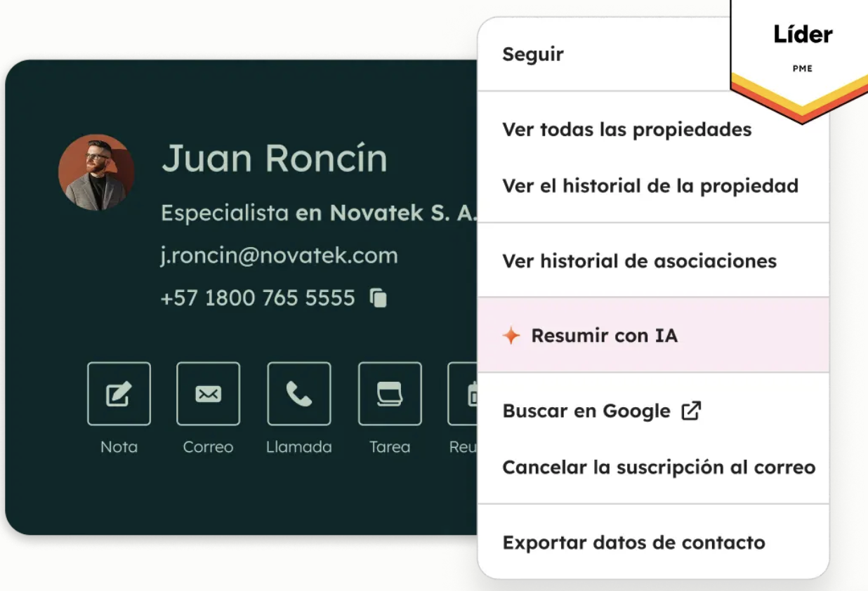Click the Llamada phone icon
The image size is (868, 591).
point(299,393)
